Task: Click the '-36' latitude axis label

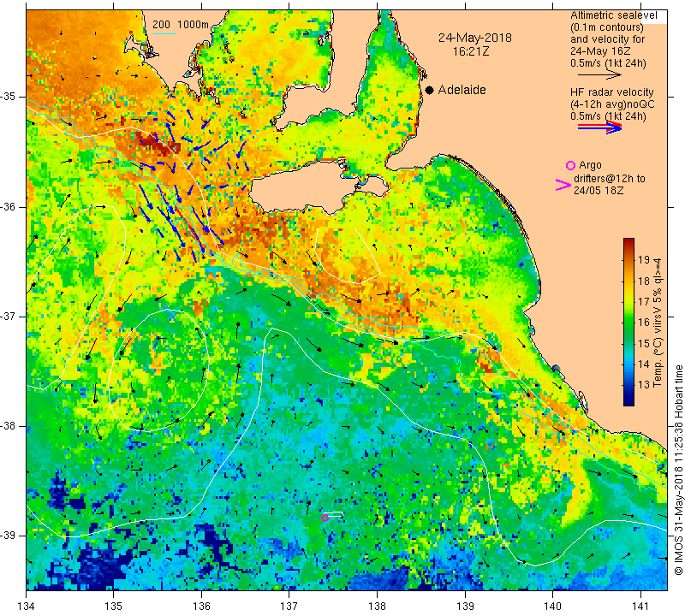Action: click(9, 206)
